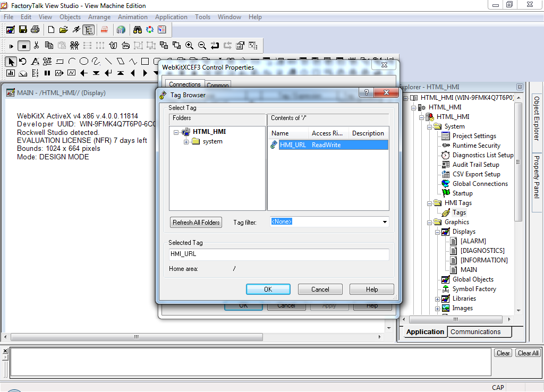
Task: Open the Application menu
Action: click(171, 17)
